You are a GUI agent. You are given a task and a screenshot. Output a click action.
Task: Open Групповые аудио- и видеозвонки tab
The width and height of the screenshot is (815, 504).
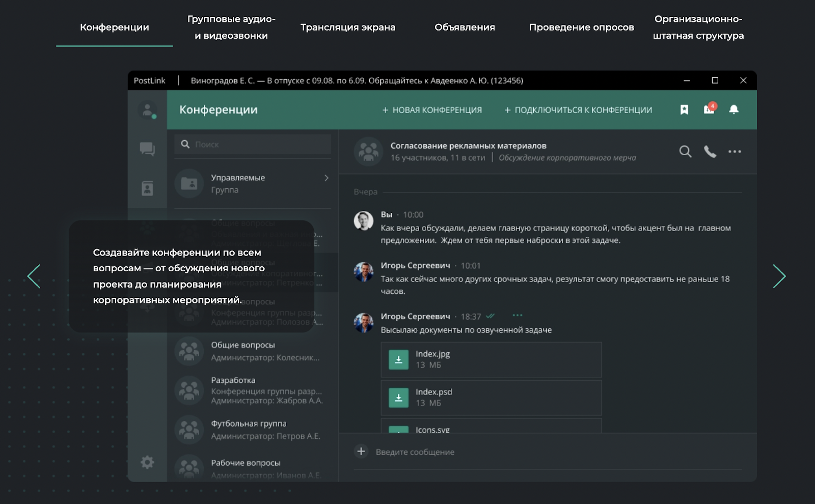pos(231,27)
